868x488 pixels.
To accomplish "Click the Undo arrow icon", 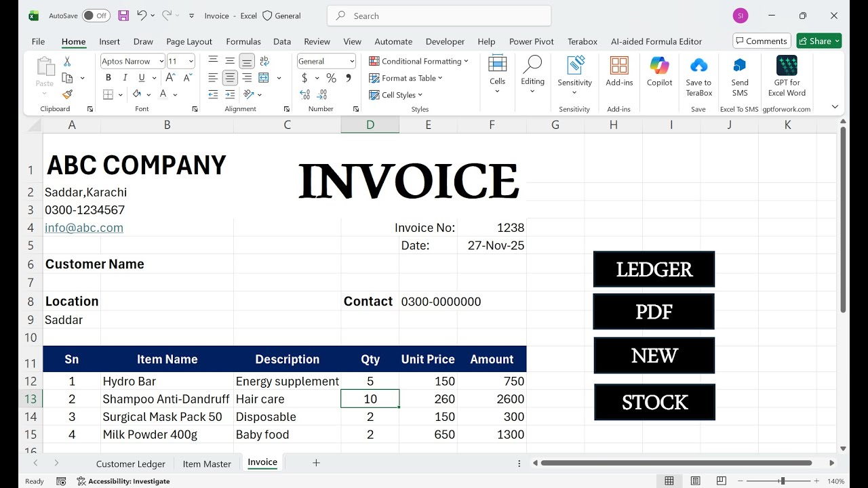I will pos(141,15).
